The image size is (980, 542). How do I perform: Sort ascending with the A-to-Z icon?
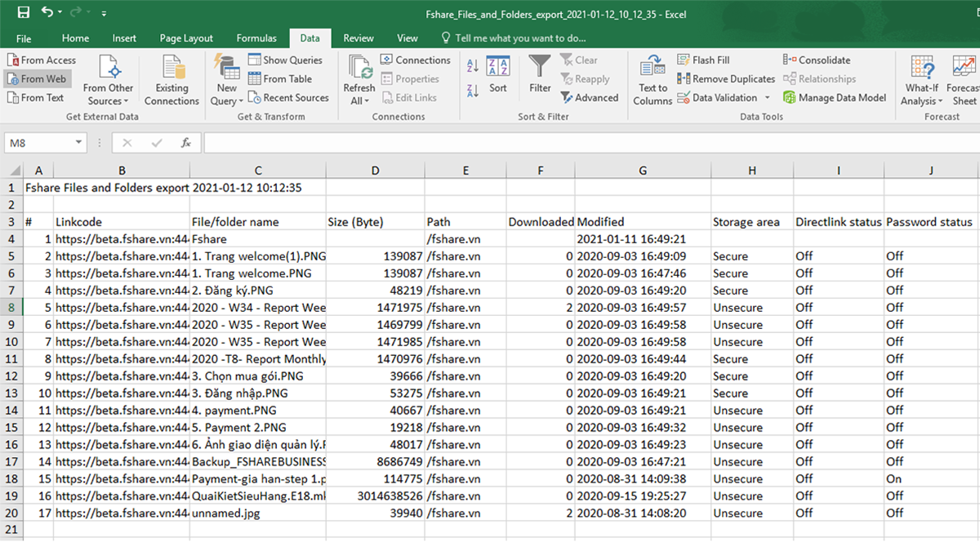tap(473, 67)
